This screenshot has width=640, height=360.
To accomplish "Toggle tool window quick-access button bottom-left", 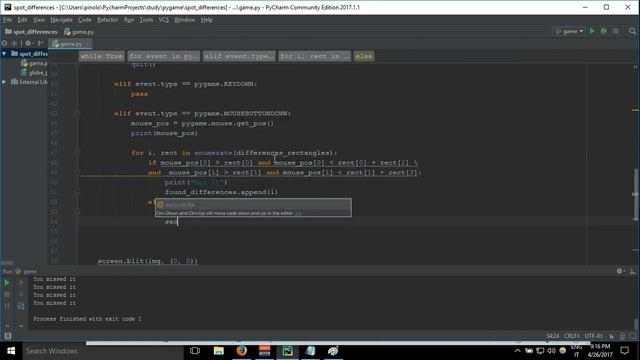I will pyautogui.click(x=7, y=336).
